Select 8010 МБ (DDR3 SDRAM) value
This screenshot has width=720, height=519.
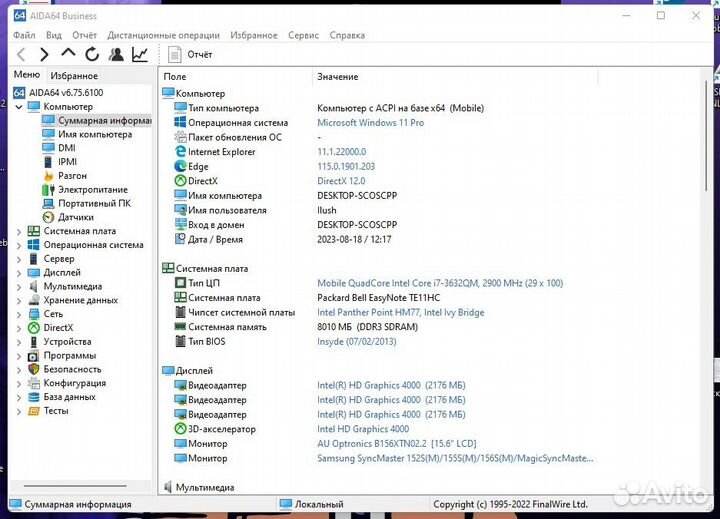pos(367,327)
